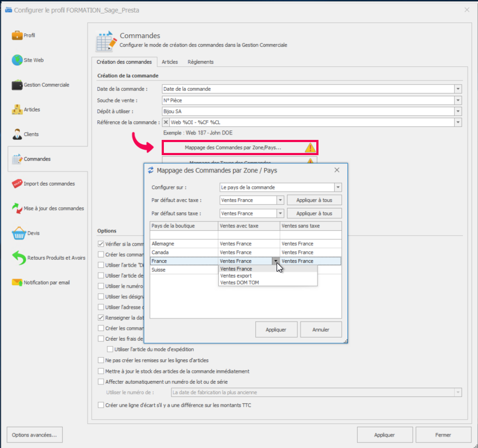Open 'Par défaut avec taxe' dropdown
Viewport: 478px width, 448px height.
(x=280, y=200)
